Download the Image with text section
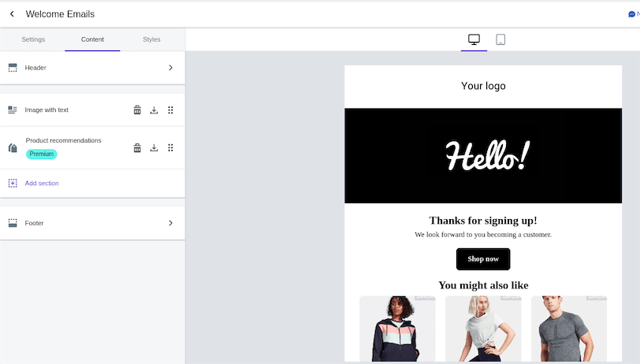 coord(154,110)
